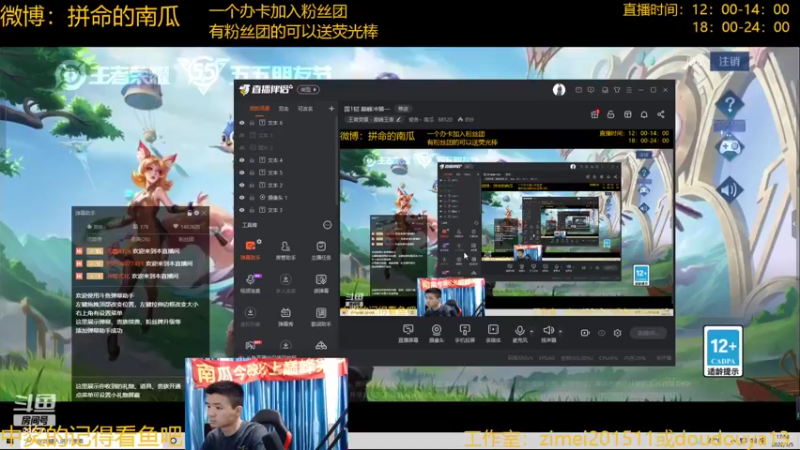This screenshot has height=450, width=800.
Task: Open the notification bell
Action: [x=644, y=114]
